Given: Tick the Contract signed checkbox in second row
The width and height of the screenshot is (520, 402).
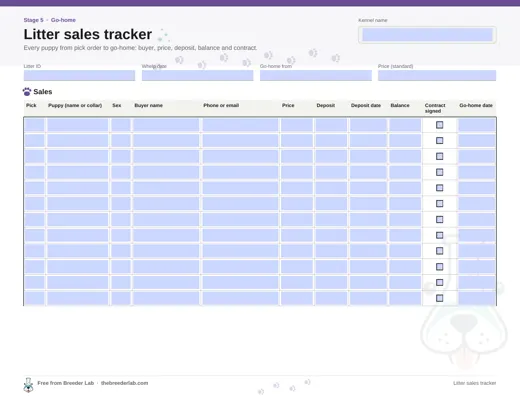Looking at the screenshot, I should coord(440,141).
